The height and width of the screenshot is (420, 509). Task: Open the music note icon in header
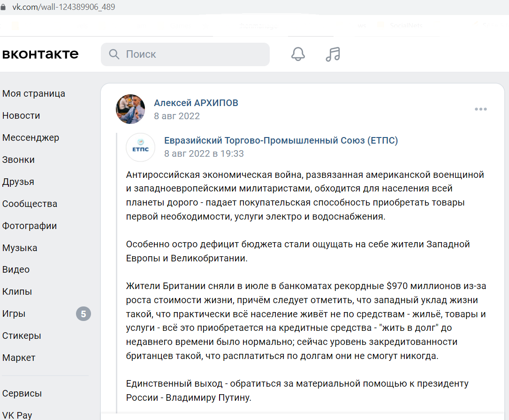[333, 54]
